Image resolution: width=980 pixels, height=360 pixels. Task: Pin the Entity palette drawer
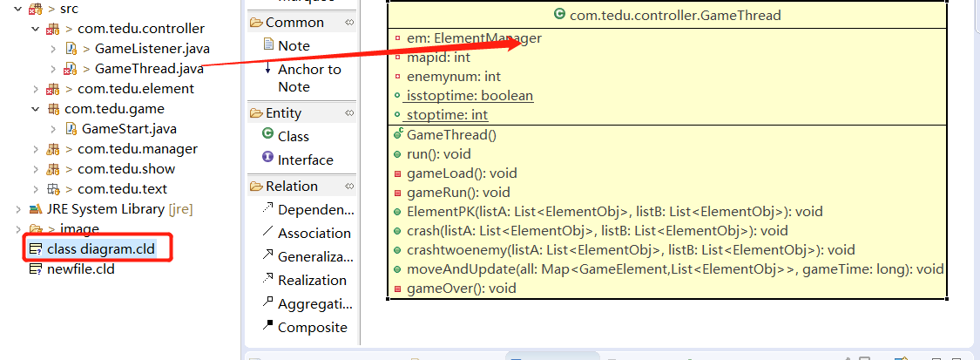pos(349,113)
